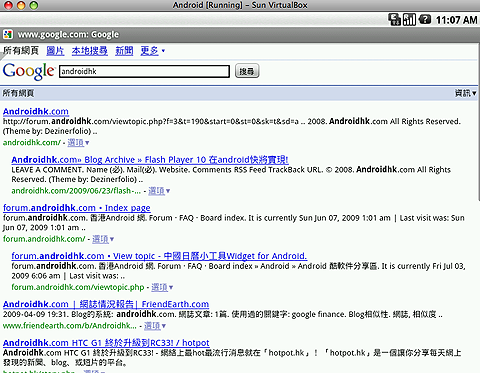The width and height of the screenshot is (480, 373).
Task: Open the Androidhk.com HTC G1 RC33 hotpot link
Action: pyautogui.click(x=106, y=343)
